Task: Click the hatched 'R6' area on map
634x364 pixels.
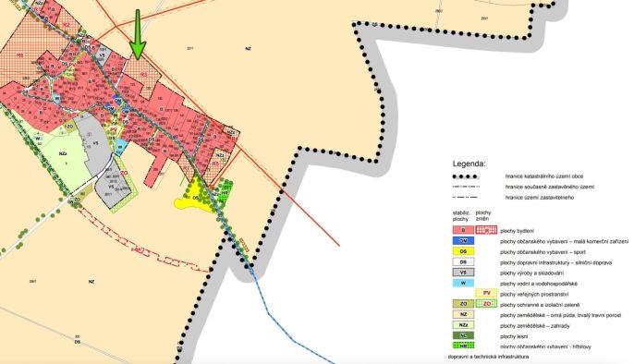Action: [x=19, y=54]
